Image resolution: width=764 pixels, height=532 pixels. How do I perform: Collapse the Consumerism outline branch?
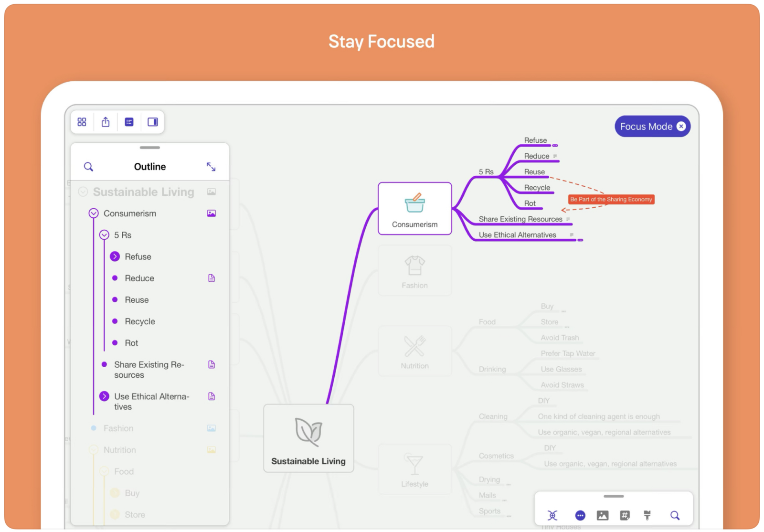[94, 213]
